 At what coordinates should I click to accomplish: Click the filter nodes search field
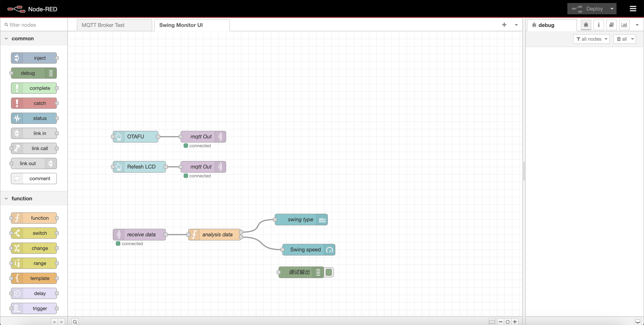(x=35, y=25)
